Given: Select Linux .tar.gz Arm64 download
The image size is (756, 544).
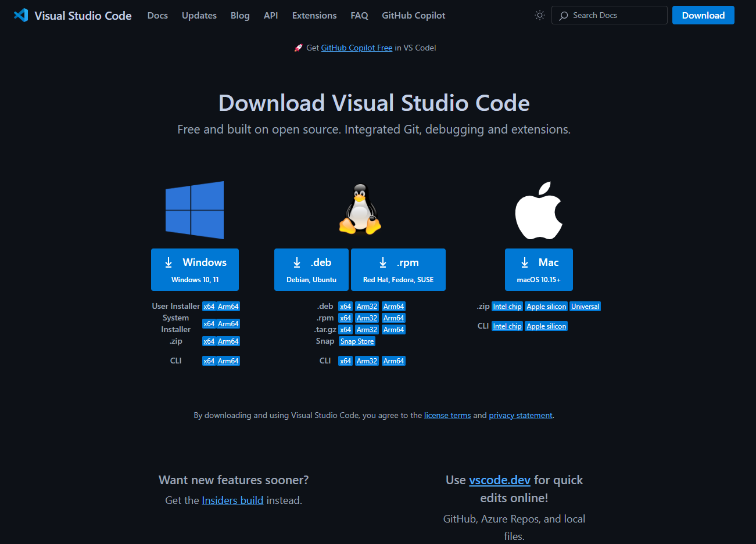Looking at the screenshot, I should click(x=393, y=330).
